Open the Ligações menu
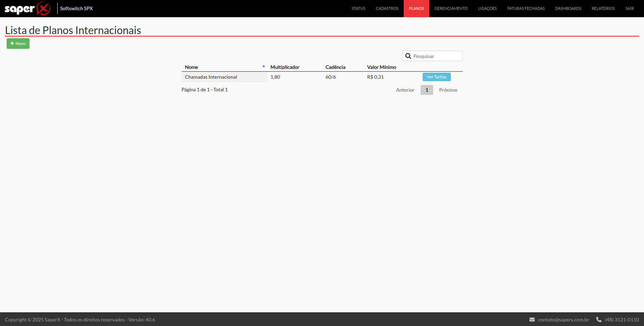Viewport: 644px width, 326px height. (487, 8)
